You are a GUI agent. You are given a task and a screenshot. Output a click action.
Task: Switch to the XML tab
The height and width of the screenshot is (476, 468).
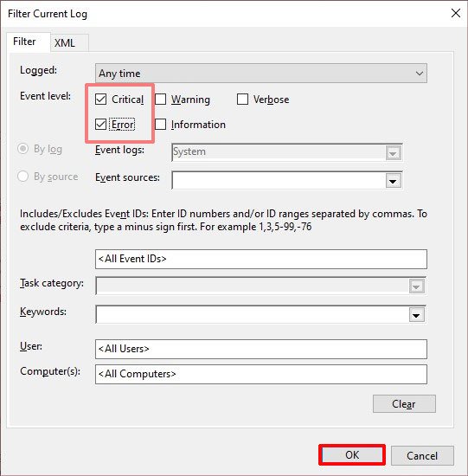[65, 42]
